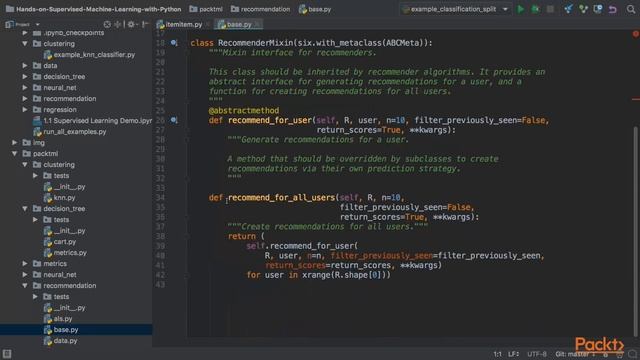Click base.py breadcrumb in navigation bar
The width and height of the screenshot is (640, 360).
tap(315, 9)
